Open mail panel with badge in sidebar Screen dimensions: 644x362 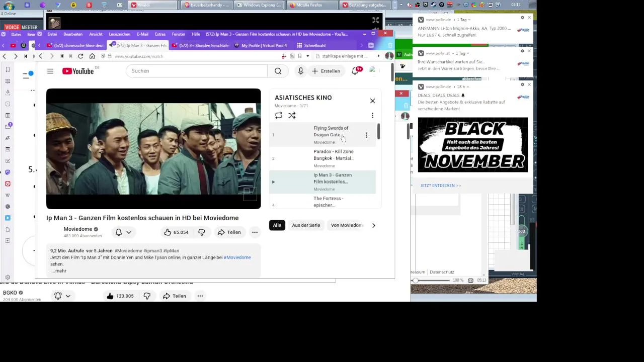8,127
